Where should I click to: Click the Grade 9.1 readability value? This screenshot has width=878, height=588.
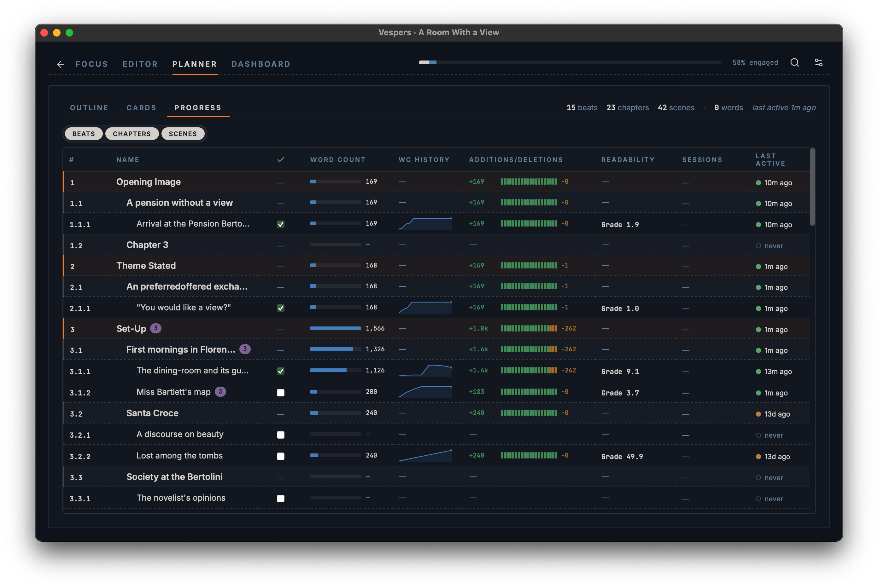(620, 372)
